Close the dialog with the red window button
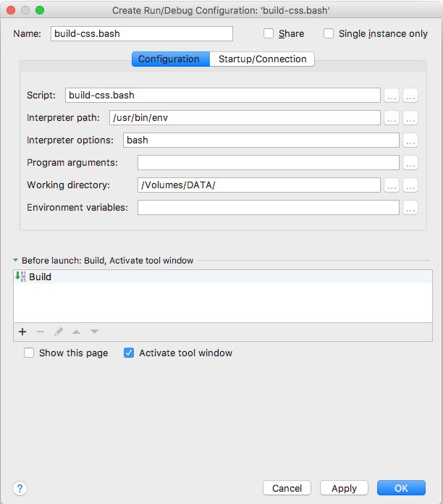 tap(11, 10)
